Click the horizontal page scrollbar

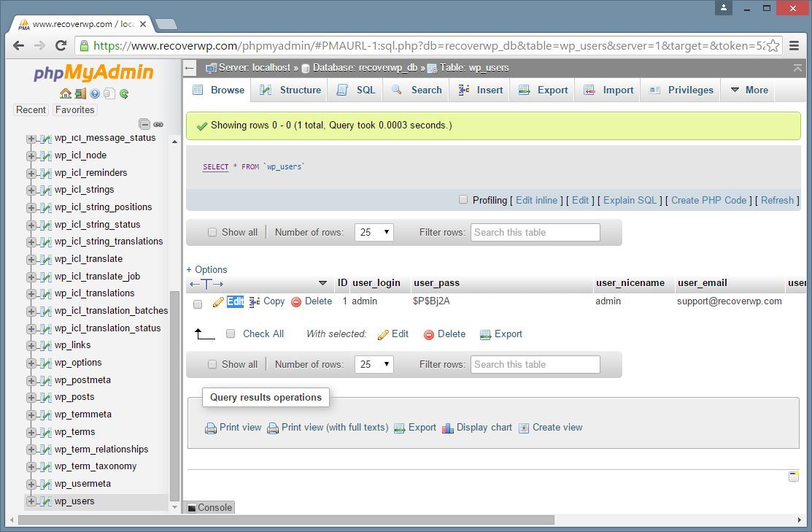click(x=286, y=520)
